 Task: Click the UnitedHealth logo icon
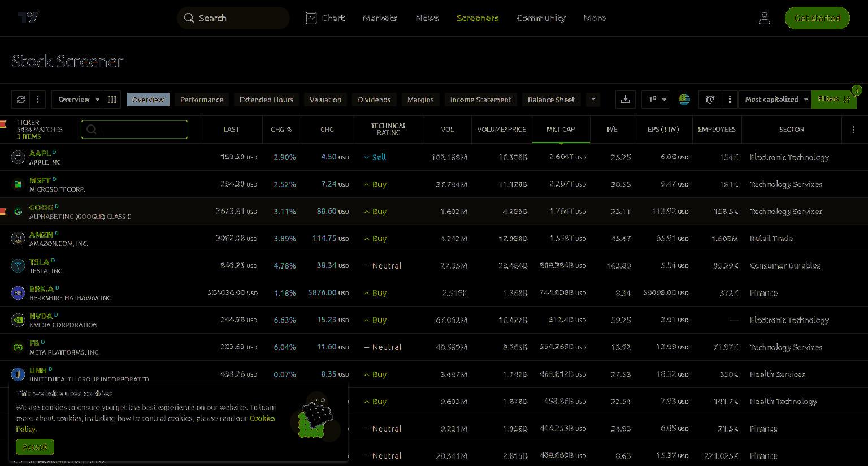18,374
